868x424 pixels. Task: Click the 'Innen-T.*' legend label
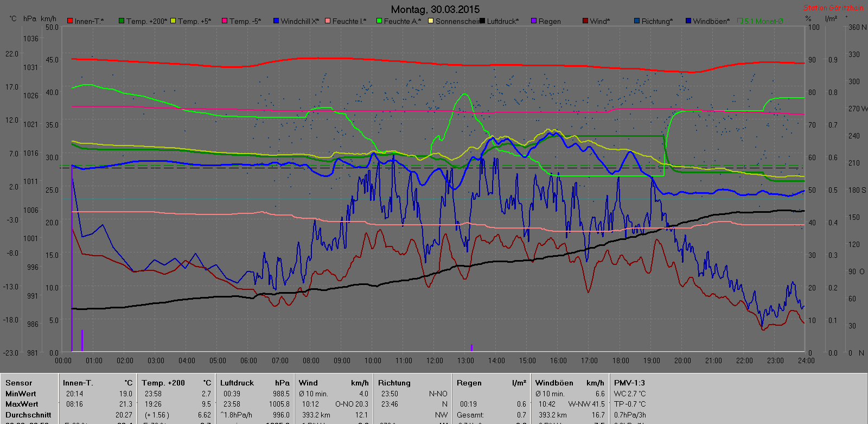pos(89,21)
